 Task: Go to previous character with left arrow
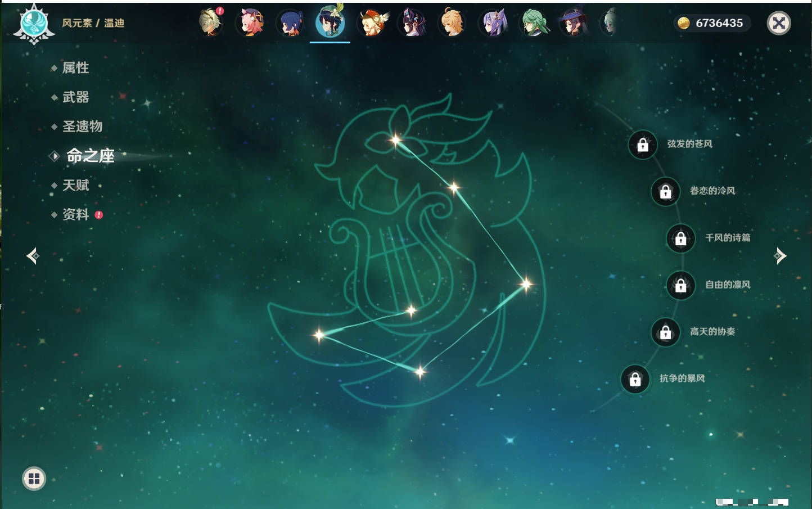[x=33, y=256]
